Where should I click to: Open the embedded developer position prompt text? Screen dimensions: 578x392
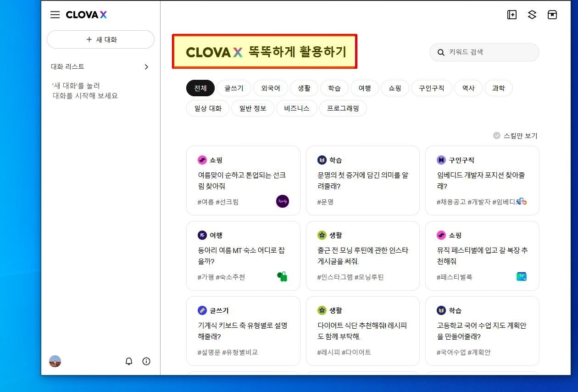point(481,181)
